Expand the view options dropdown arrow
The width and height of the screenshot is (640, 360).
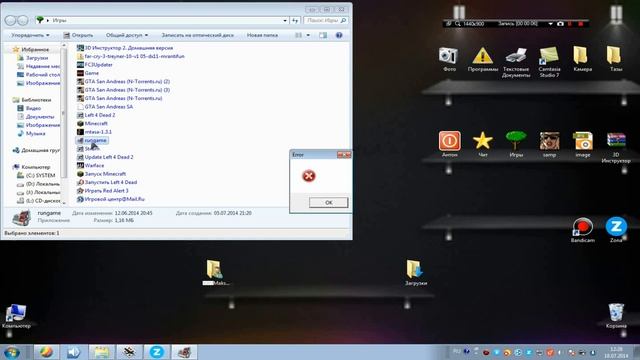(x=308, y=35)
